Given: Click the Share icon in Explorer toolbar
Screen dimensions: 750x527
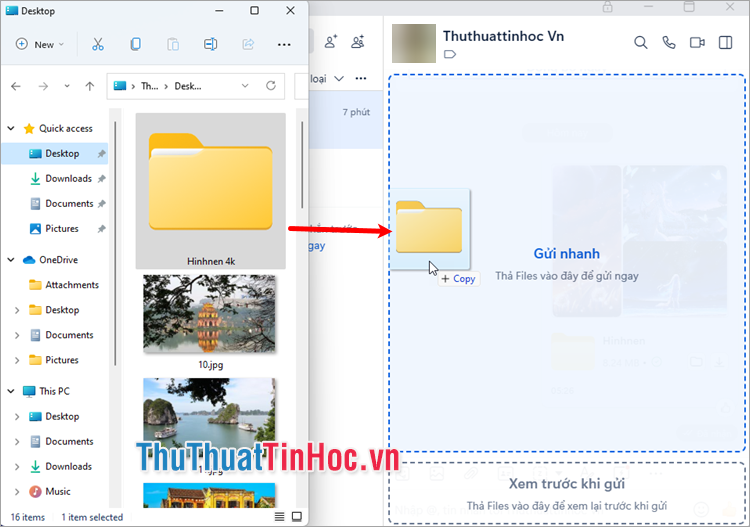Looking at the screenshot, I should tap(248, 44).
